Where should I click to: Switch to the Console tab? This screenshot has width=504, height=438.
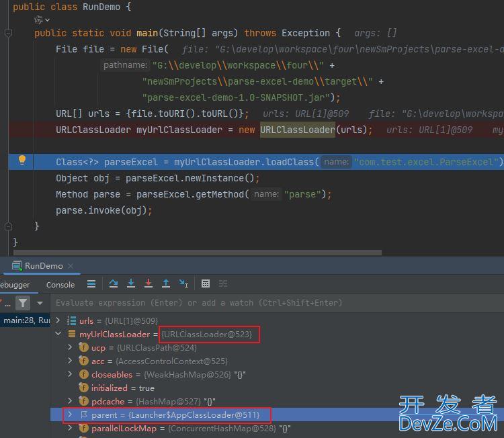pyautogui.click(x=60, y=285)
